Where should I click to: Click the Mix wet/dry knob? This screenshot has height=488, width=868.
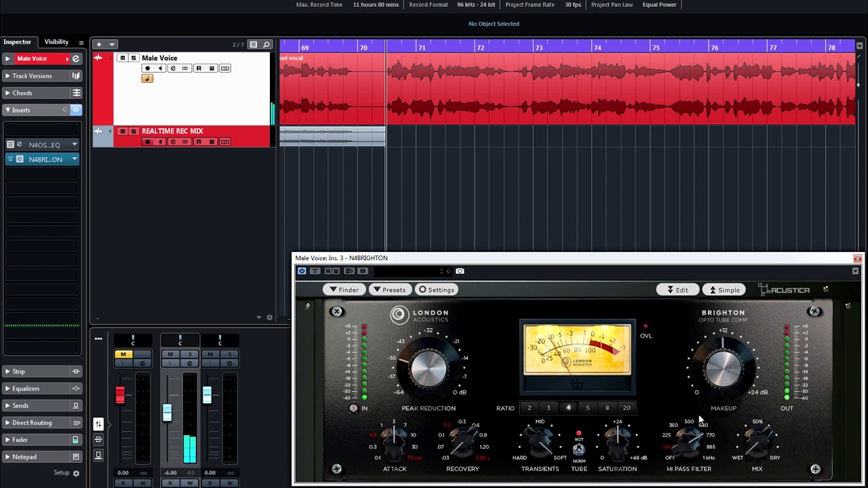(757, 443)
